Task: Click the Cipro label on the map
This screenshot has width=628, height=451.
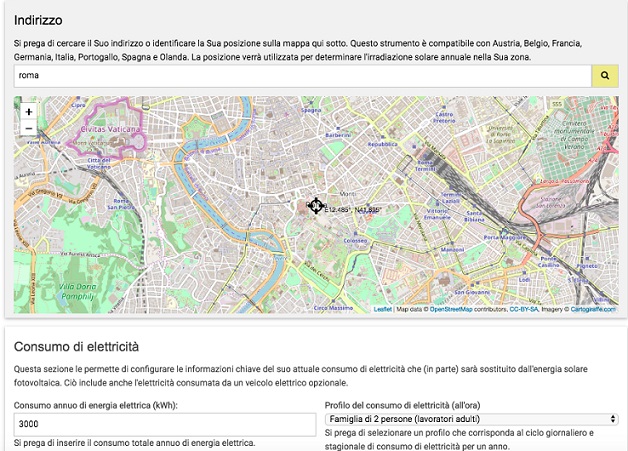Action: [x=78, y=105]
